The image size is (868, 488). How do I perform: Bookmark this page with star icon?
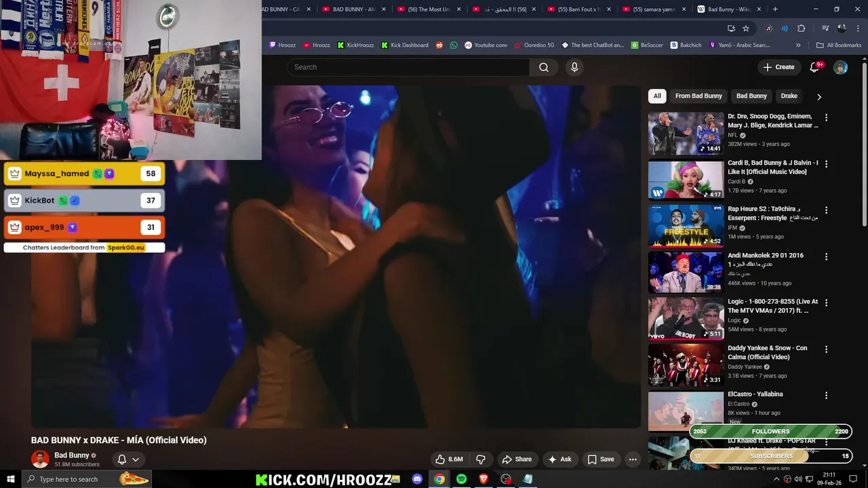[x=746, y=28]
